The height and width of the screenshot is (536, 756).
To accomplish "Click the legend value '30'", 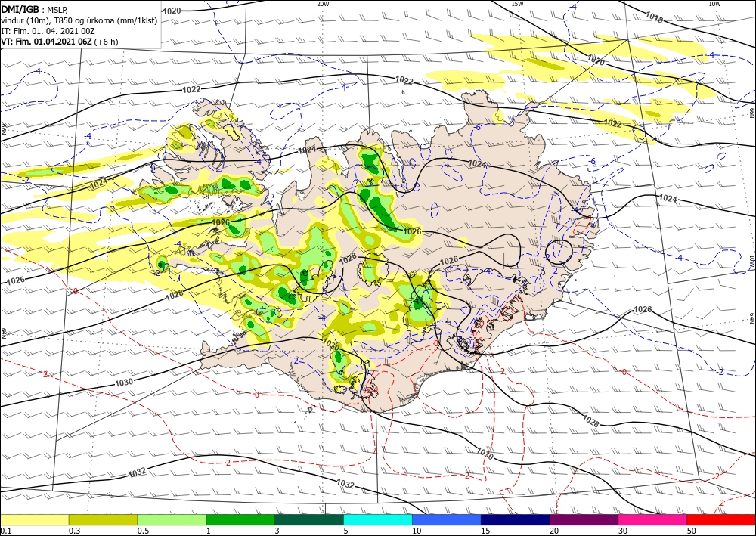I will coord(623,531).
